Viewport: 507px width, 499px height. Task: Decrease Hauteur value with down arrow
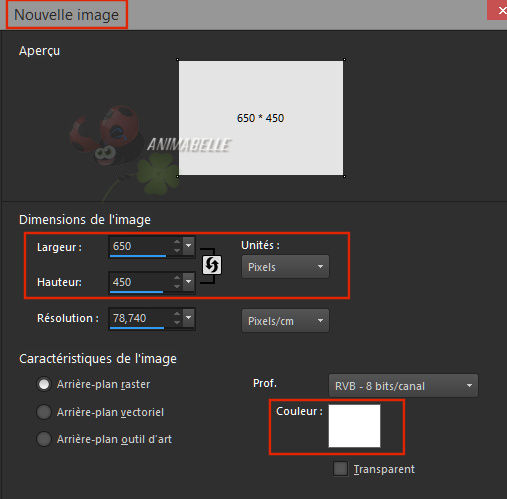(x=177, y=286)
